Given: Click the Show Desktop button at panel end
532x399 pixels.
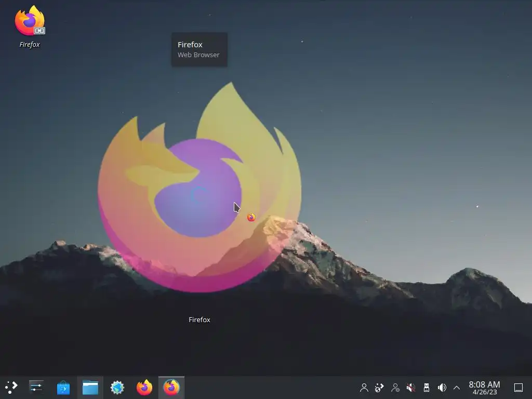Looking at the screenshot, I should click(518, 388).
